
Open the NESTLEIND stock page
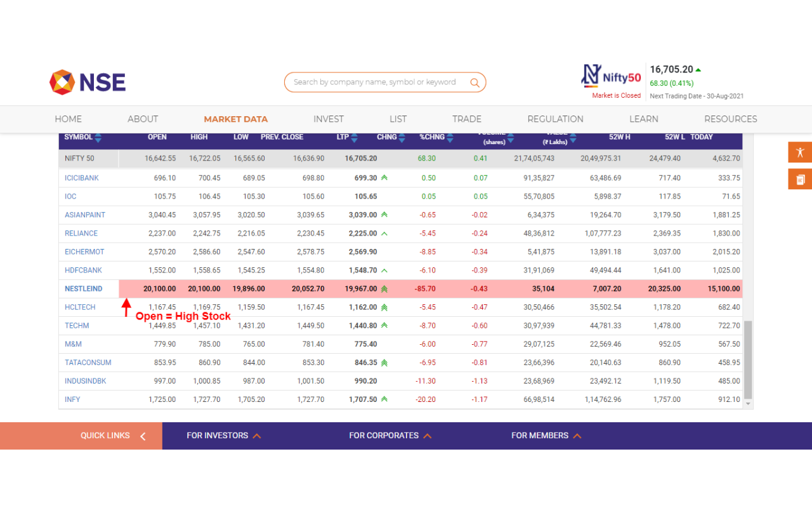[x=83, y=288]
